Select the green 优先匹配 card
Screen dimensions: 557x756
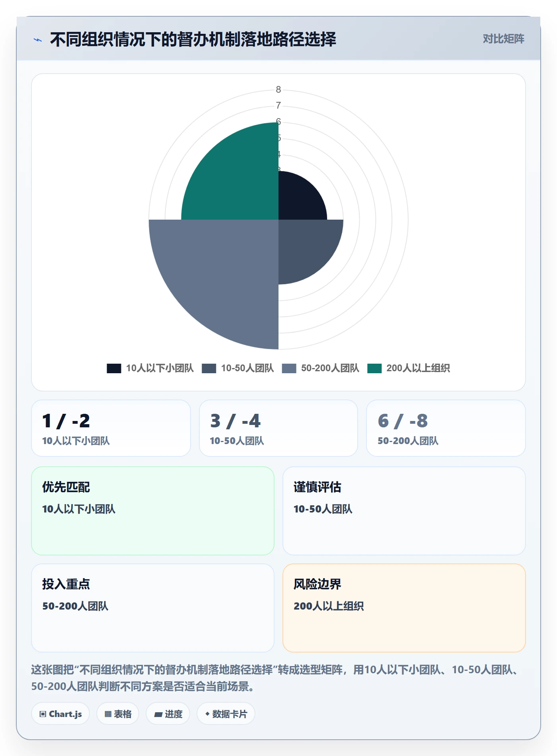[153, 511]
